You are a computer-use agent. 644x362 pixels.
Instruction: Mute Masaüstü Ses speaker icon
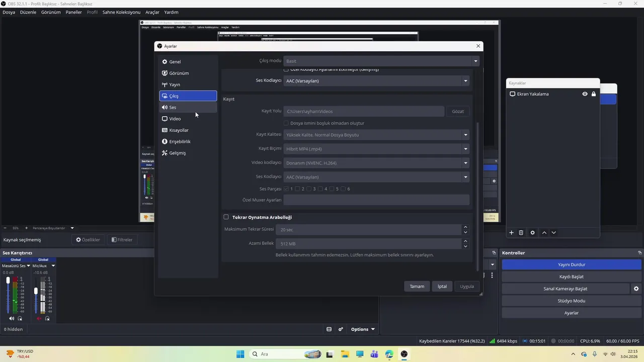12,318
